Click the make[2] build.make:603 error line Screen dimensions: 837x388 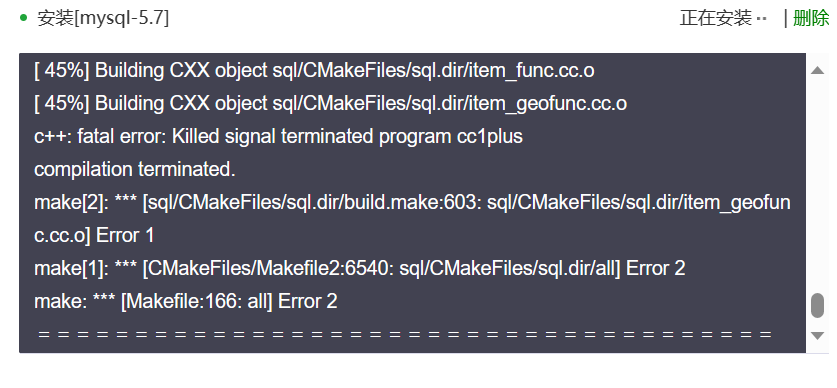(412, 203)
